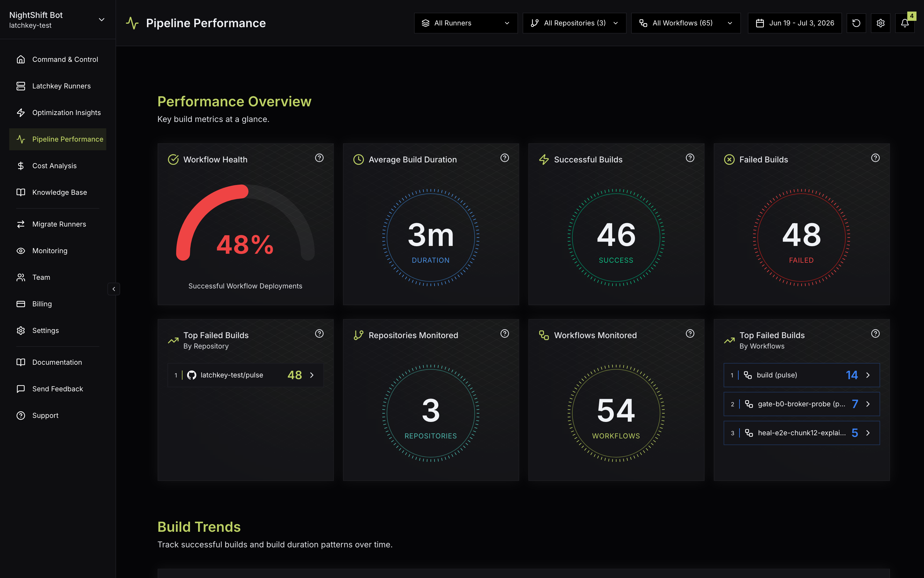Open the settings gear in the top bar

(880, 23)
